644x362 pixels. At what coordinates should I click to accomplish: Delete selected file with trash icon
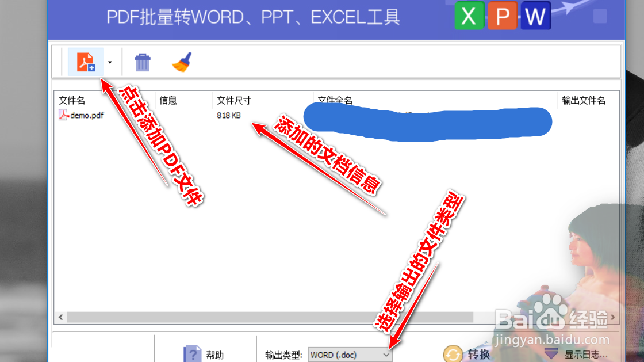coord(143,63)
